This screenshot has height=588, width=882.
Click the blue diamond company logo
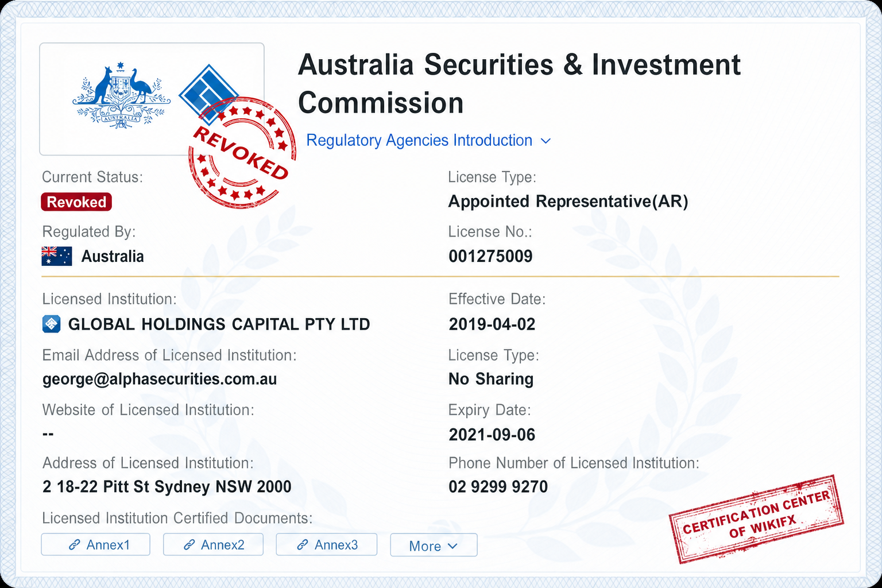[208, 94]
